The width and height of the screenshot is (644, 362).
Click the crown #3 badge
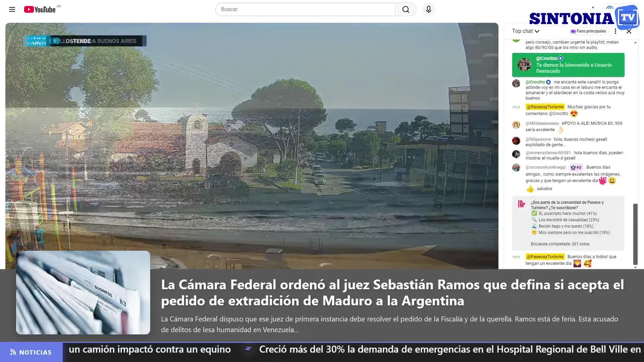click(576, 167)
